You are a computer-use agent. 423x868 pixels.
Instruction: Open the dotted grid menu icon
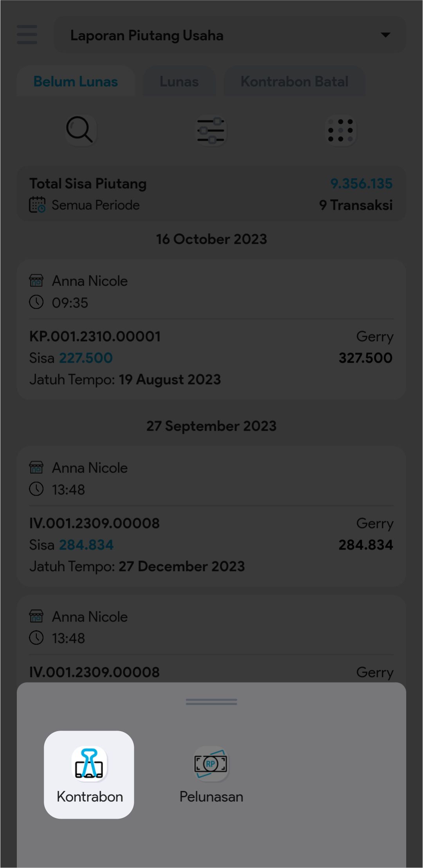point(340,131)
